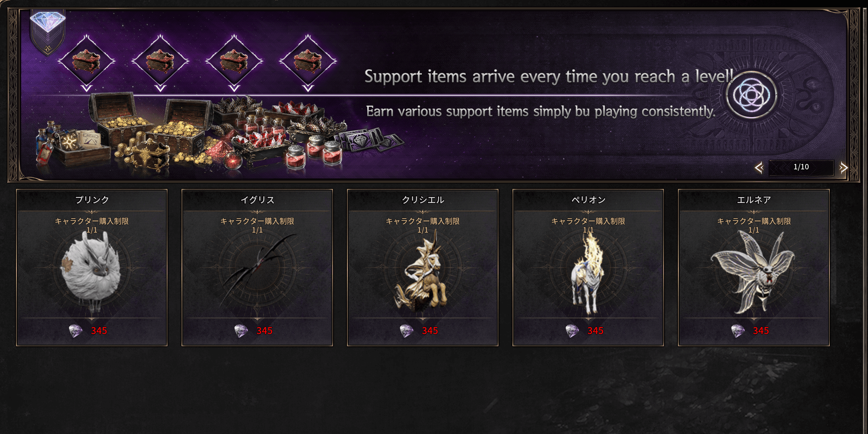Click the 345 price on イグリス card

pos(264,331)
